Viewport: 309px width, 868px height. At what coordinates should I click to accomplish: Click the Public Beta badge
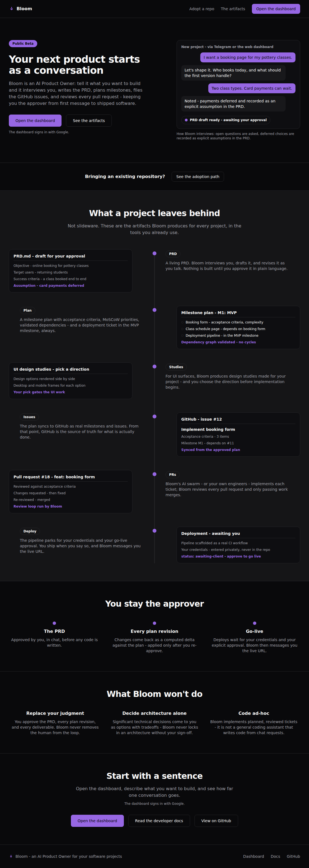click(23, 43)
